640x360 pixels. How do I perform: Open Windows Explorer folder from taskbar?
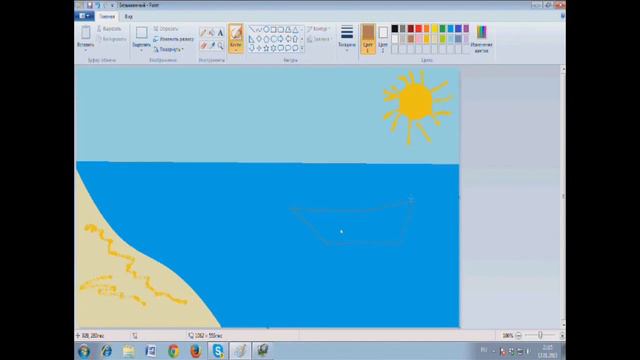pos(129,351)
